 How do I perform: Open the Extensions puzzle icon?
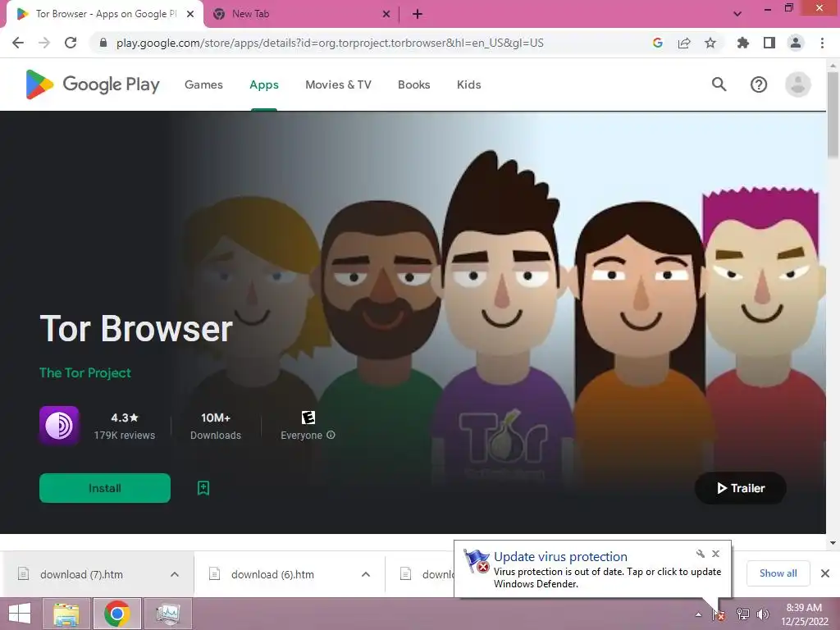(x=742, y=43)
